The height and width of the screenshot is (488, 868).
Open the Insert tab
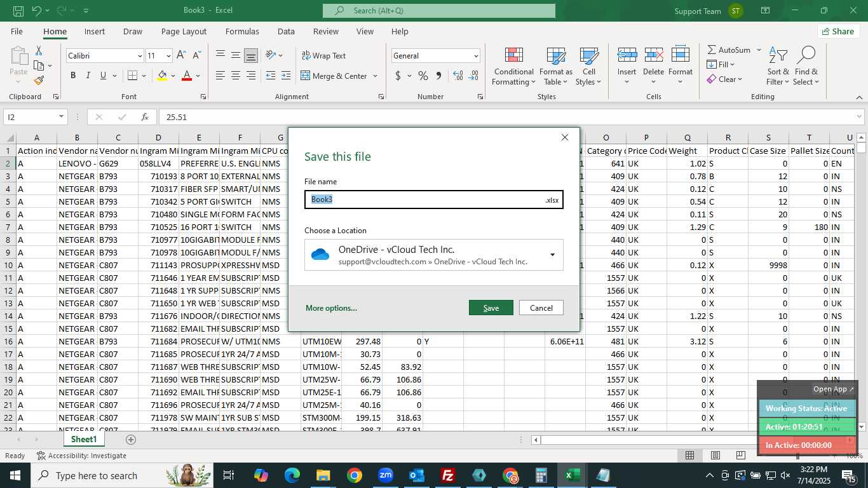95,31
